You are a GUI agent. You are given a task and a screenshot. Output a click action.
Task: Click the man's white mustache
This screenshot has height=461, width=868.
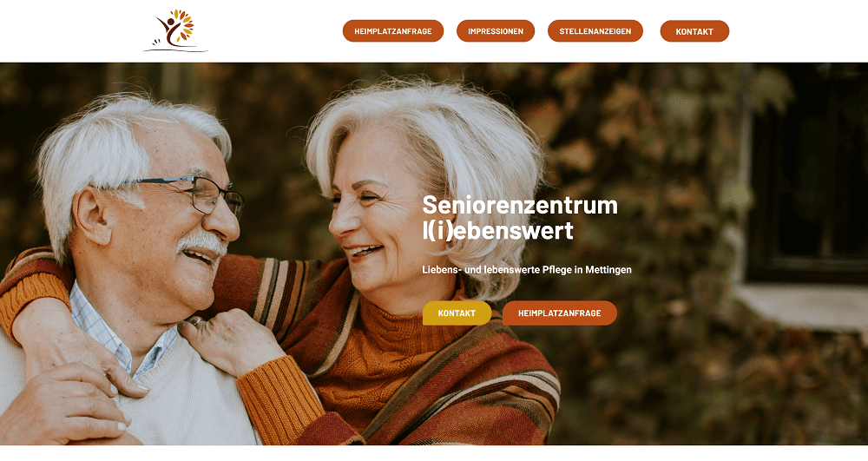click(202, 242)
